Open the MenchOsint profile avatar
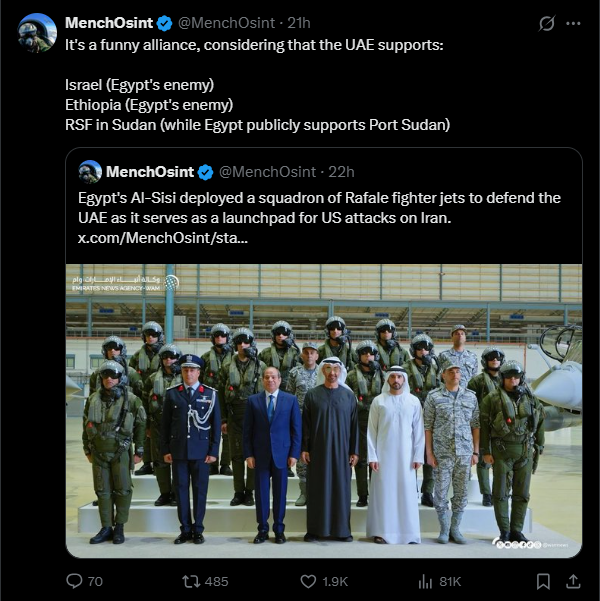 (x=37, y=33)
